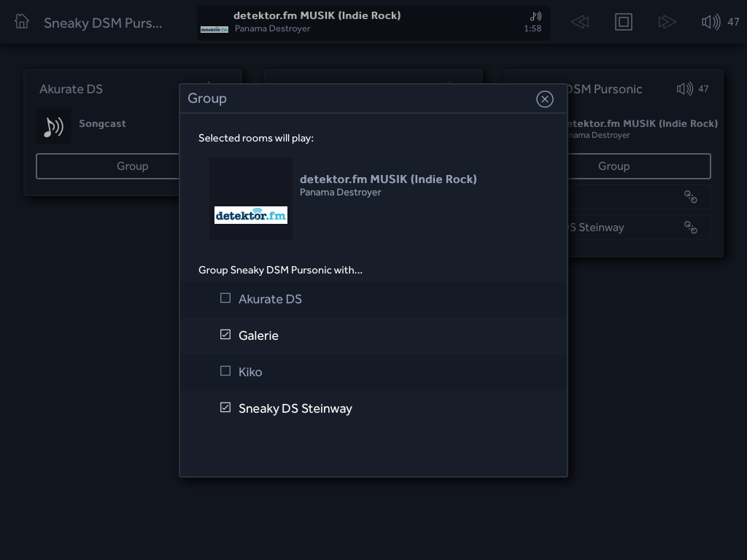
Task: Click the unlink icon in the Steinway row
Action: (691, 227)
